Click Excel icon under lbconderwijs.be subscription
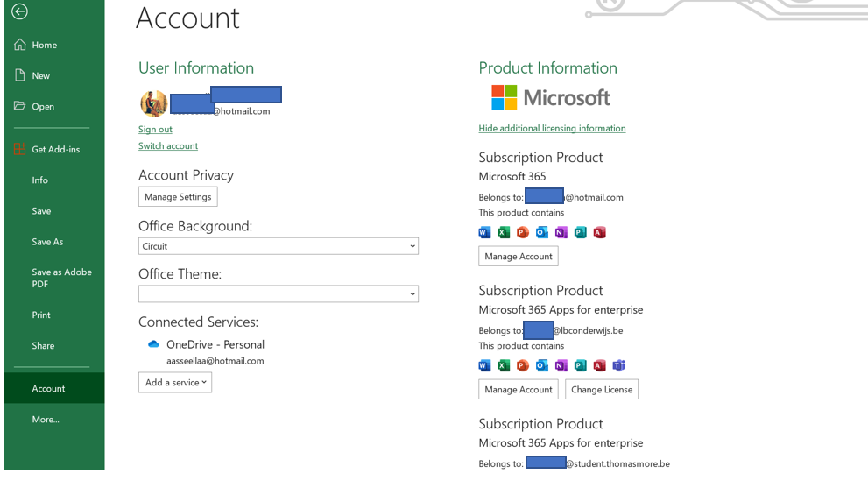 pyautogui.click(x=504, y=365)
